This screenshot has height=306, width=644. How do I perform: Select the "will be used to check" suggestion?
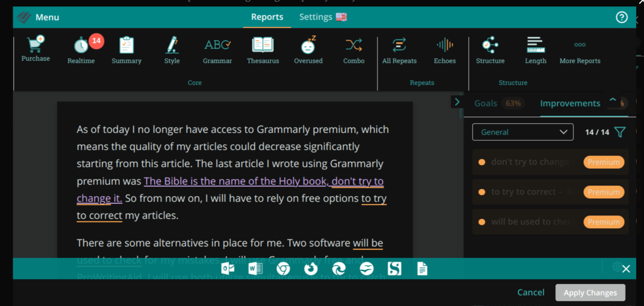pyautogui.click(x=550, y=222)
